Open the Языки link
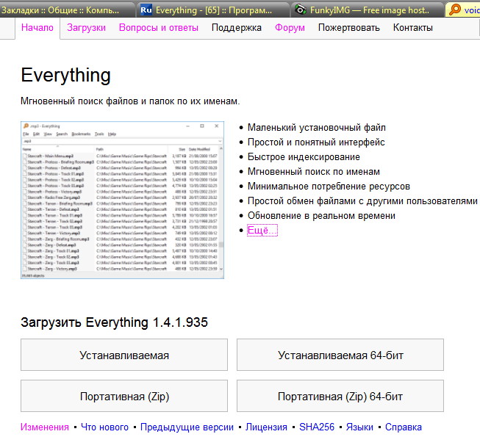The image size is (480, 448). pyautogui.click(x=359, y=427)
